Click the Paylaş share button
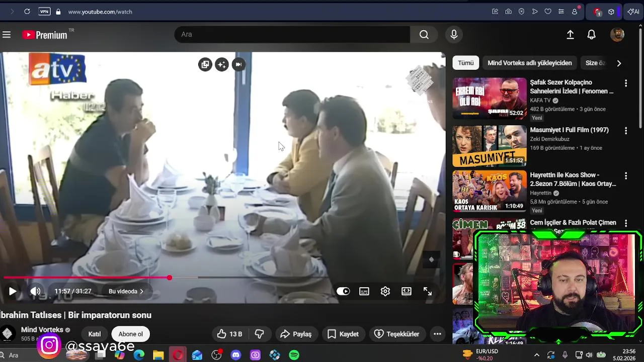644x362 pixels. tap(296, 334)
